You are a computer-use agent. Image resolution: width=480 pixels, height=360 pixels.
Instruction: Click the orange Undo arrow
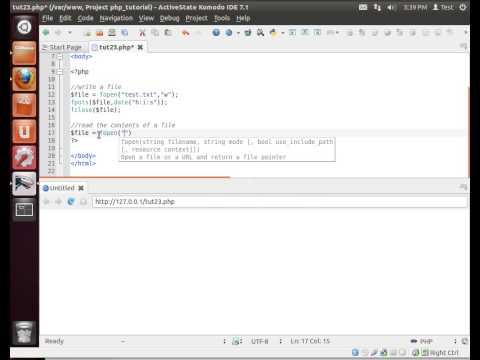[x=186, y=32]
